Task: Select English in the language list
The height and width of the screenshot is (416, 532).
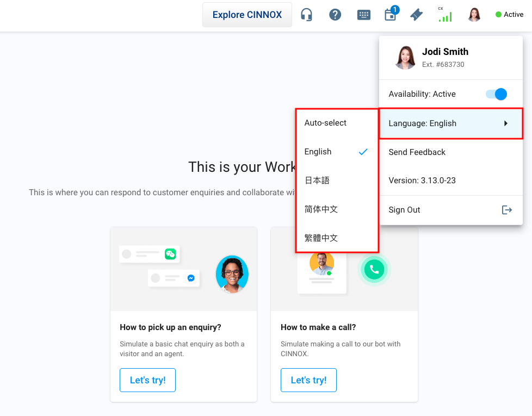Action: pos(337,152)
